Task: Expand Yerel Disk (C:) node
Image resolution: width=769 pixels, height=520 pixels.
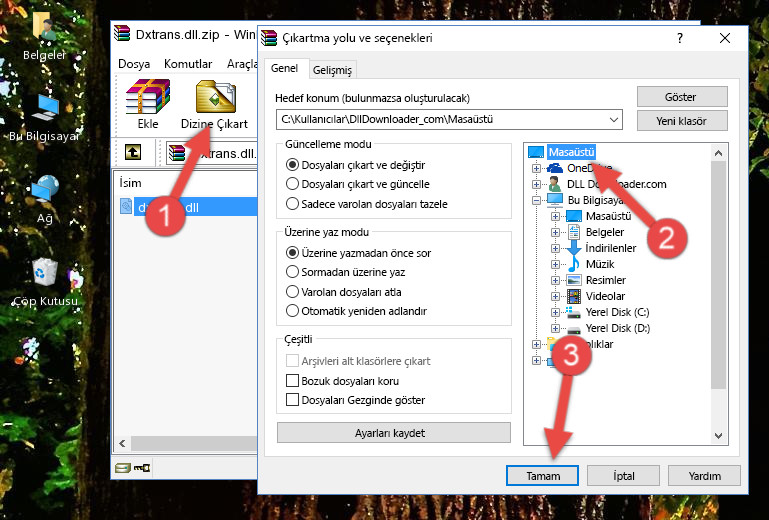Action: 555,312
